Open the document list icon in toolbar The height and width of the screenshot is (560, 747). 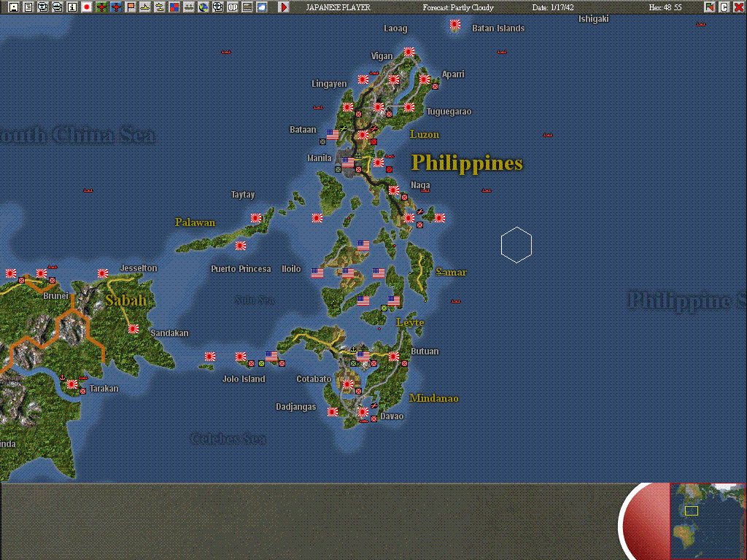pos(28,7)
